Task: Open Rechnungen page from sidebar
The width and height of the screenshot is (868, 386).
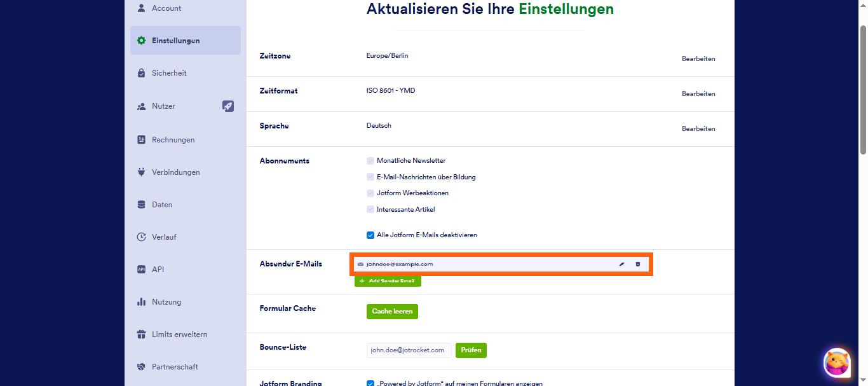Action: pyautogui.click(x=186, y=140)
